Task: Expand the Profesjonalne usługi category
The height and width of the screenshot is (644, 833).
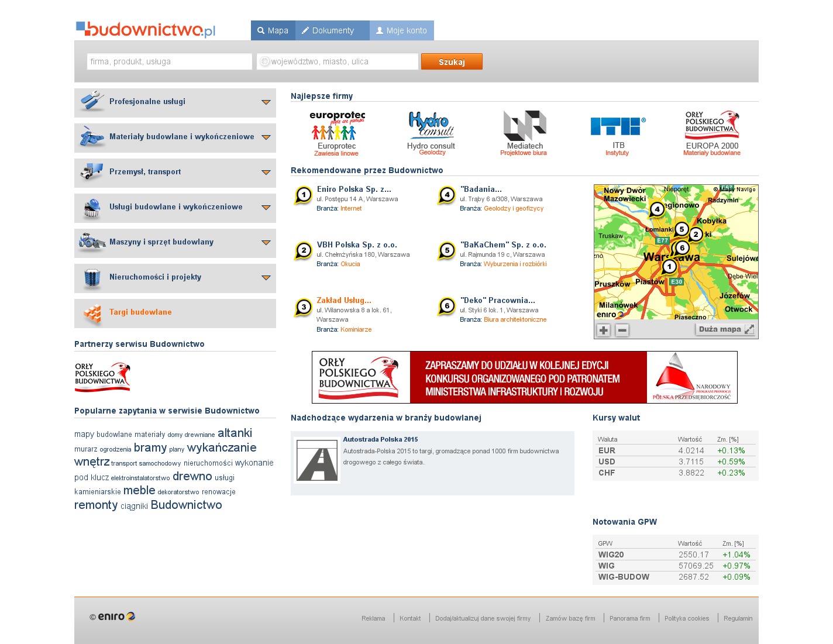Action: (266, 102)
